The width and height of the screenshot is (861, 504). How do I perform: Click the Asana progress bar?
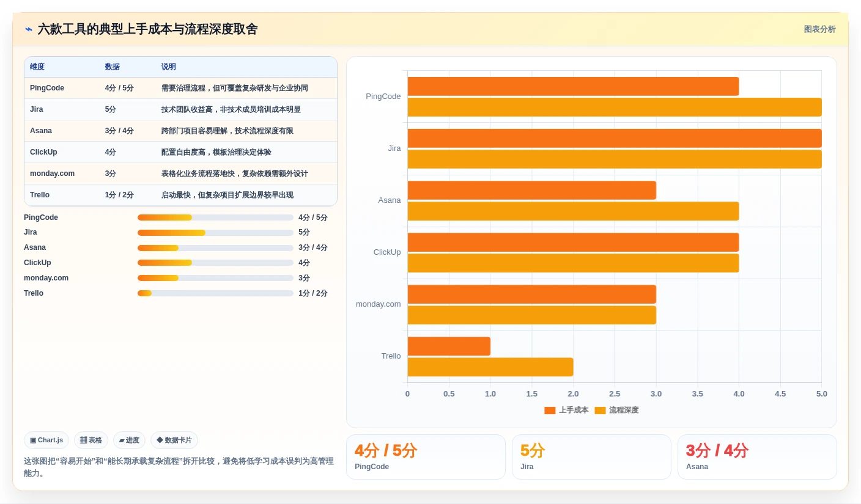tap(215, 248)
